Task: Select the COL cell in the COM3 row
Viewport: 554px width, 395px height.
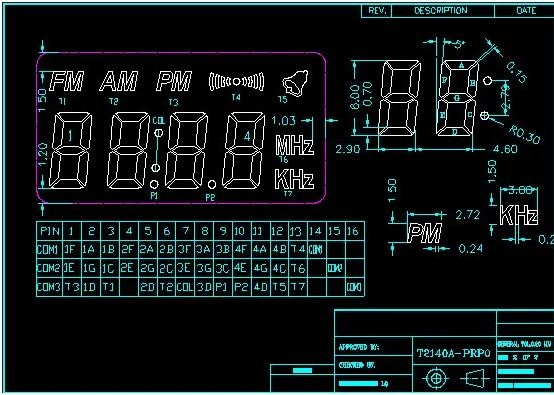Action: click(x=185, y=287)
